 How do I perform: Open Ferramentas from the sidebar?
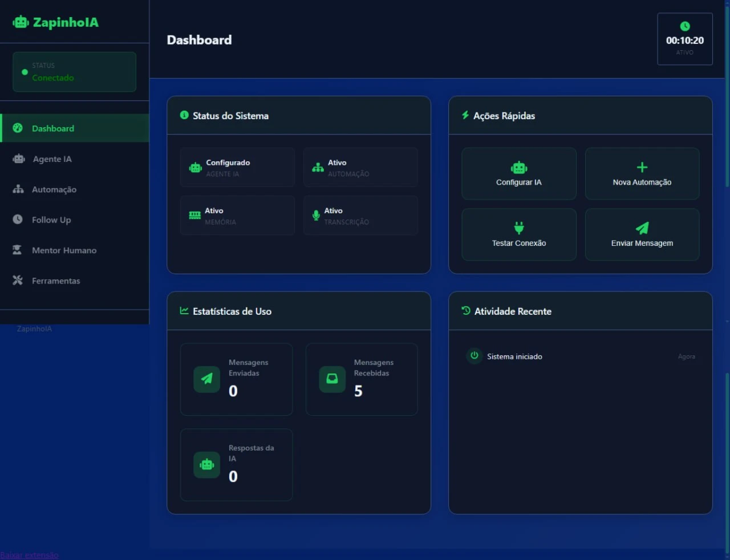click(56, 281)
